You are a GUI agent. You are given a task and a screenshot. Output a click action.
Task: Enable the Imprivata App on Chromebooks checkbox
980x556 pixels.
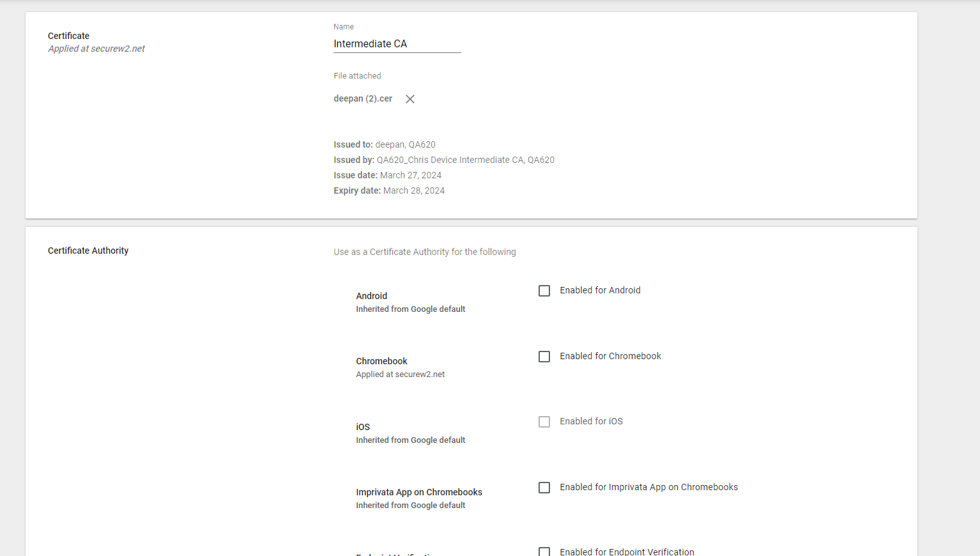click(544, 488)
